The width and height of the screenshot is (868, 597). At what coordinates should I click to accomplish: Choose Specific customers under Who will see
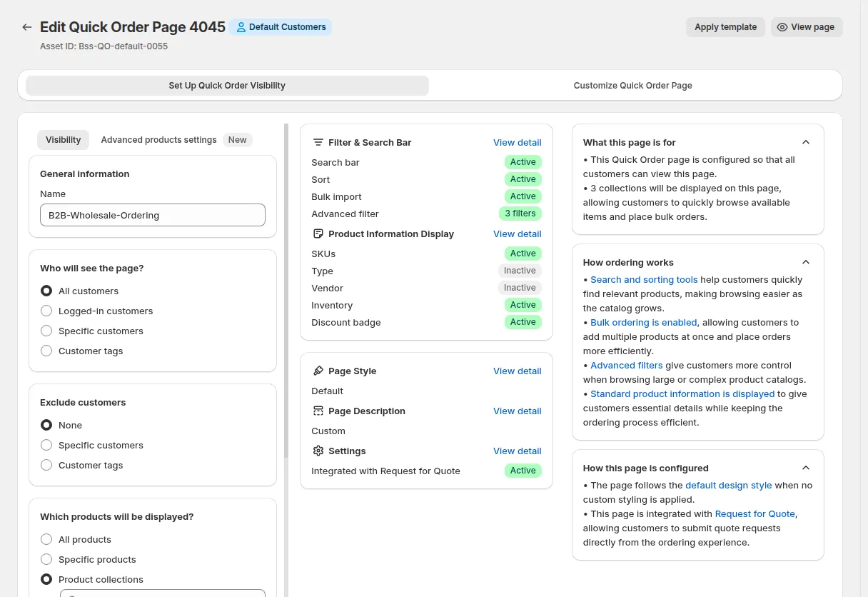click(46, 331)
